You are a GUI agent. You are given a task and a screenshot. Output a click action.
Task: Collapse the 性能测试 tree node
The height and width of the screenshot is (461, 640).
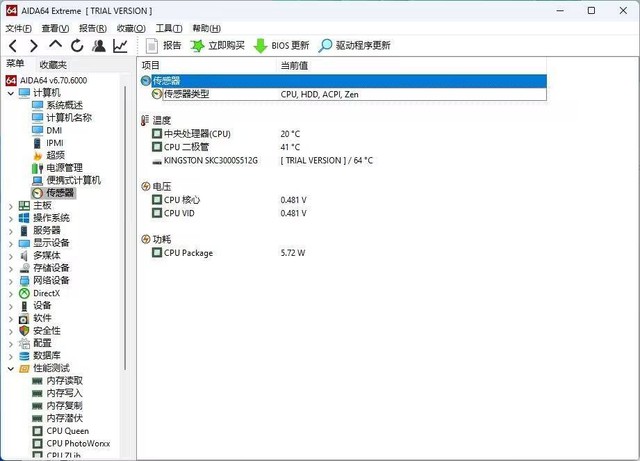[11, 369]
